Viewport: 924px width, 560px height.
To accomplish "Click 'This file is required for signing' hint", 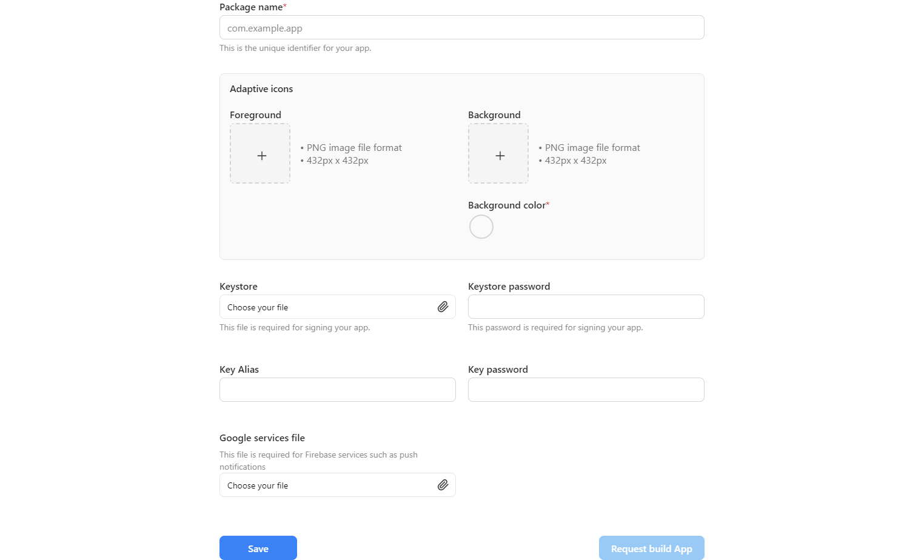I will point(295,327).
